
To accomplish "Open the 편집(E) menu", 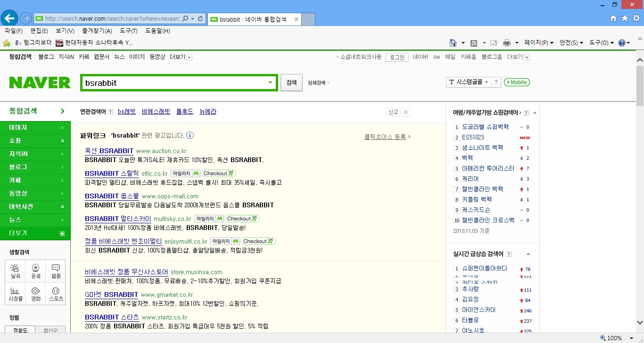I will pos(39,31).
